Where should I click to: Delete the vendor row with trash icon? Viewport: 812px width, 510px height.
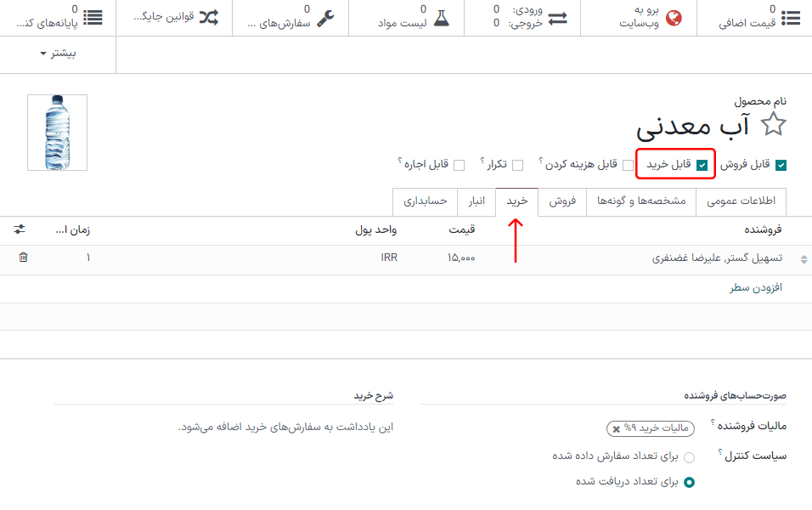[x=23, y=257]
